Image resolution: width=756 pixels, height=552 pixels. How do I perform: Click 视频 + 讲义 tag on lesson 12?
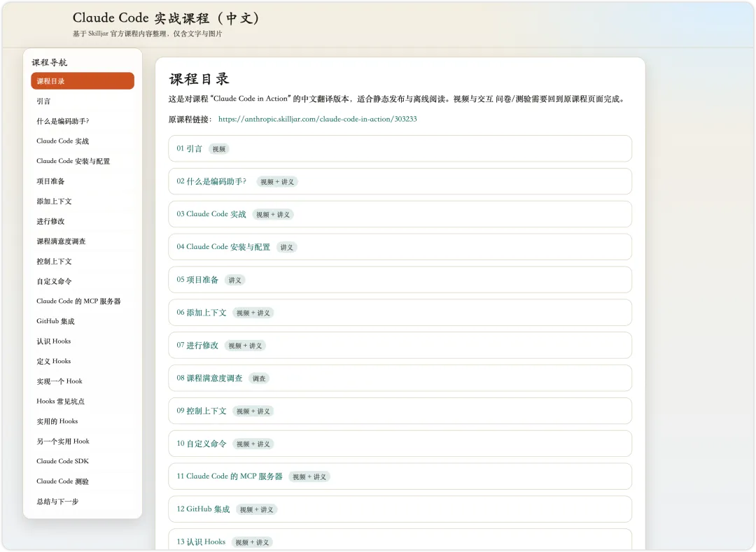coord(256,509)
